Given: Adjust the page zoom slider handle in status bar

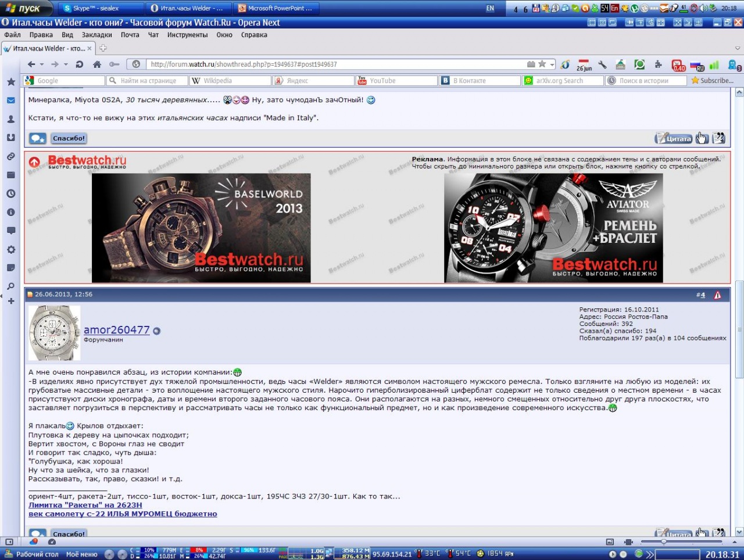Looking at the screenshot, I should pyautogui.click(x=664, y=541).
